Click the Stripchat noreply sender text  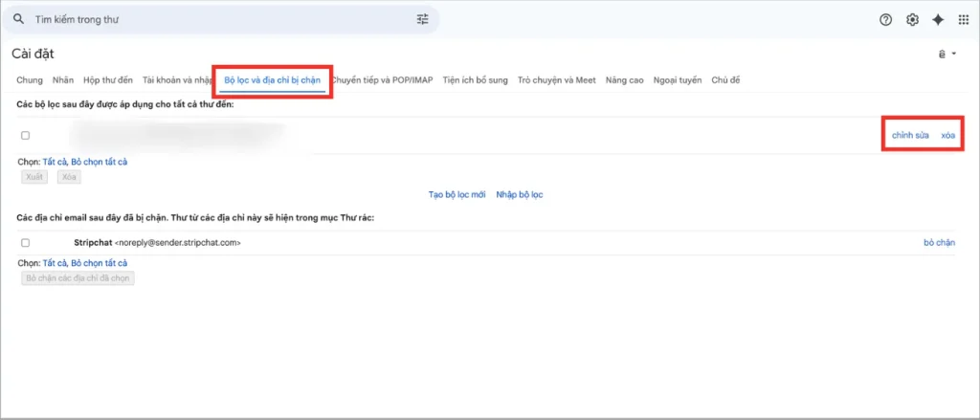click(158, 242)
